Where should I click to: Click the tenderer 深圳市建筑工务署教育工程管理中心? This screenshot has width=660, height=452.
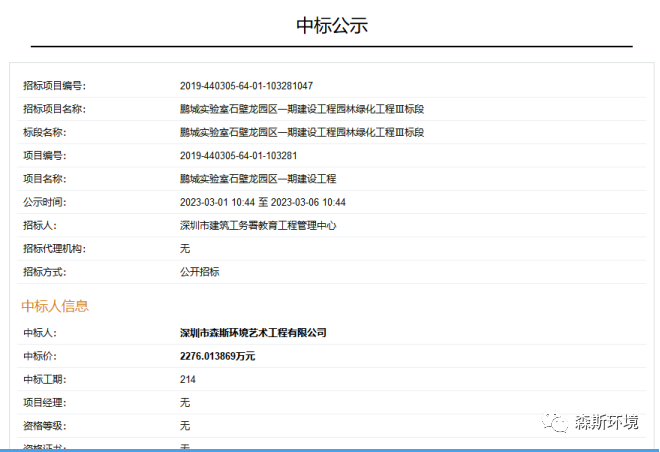(258, 225)
